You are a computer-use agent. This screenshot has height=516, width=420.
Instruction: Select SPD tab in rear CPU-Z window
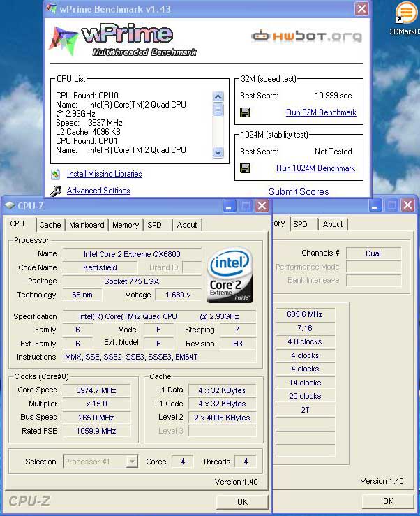300,224
